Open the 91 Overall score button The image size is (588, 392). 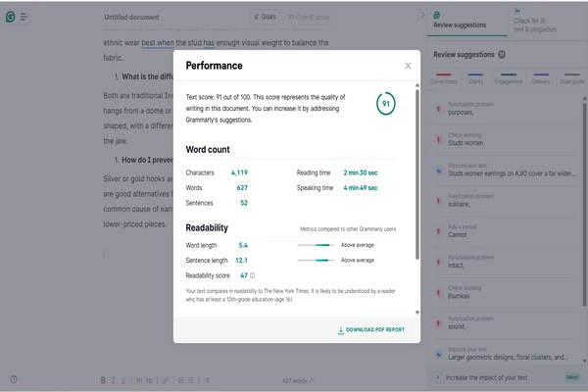309,17
